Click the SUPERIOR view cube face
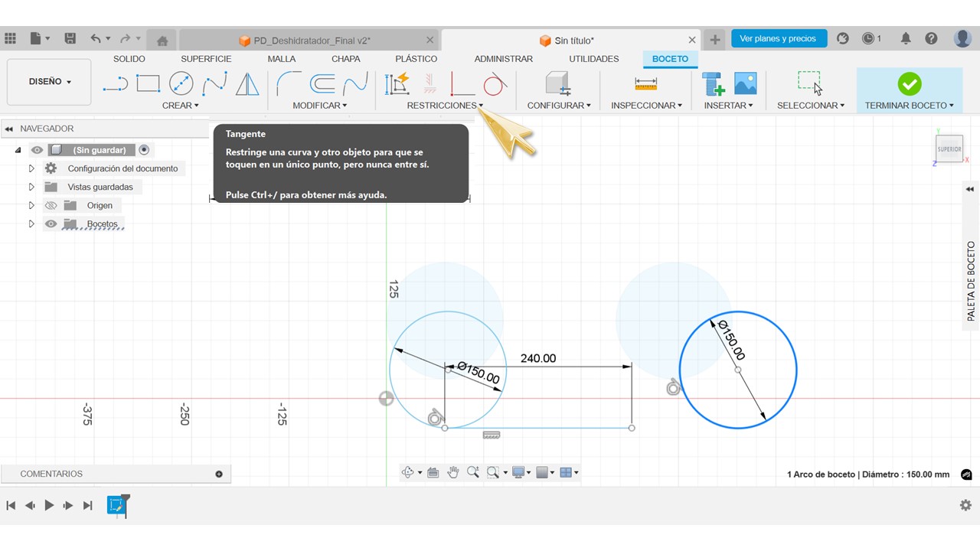Image resolution: width=980 pixels, height=551 pixels. [949, 149]
